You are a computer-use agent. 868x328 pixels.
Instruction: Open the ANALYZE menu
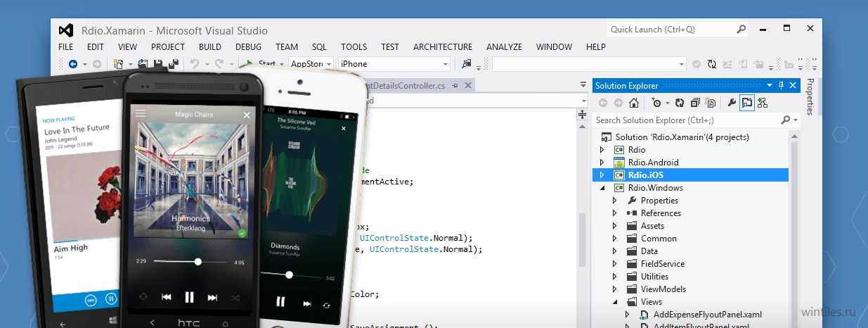(504, 47)
